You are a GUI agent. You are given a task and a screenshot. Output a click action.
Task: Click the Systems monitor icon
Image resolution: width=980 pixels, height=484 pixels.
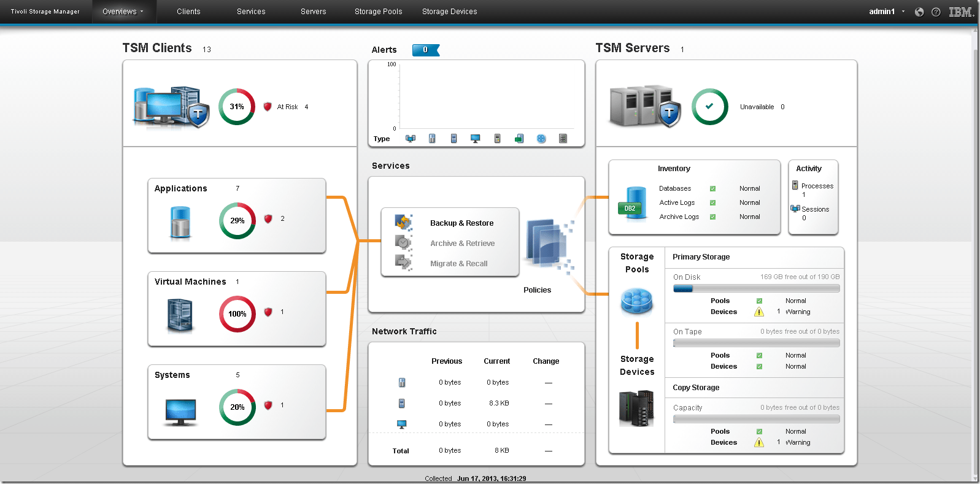[x=180, y=412]
